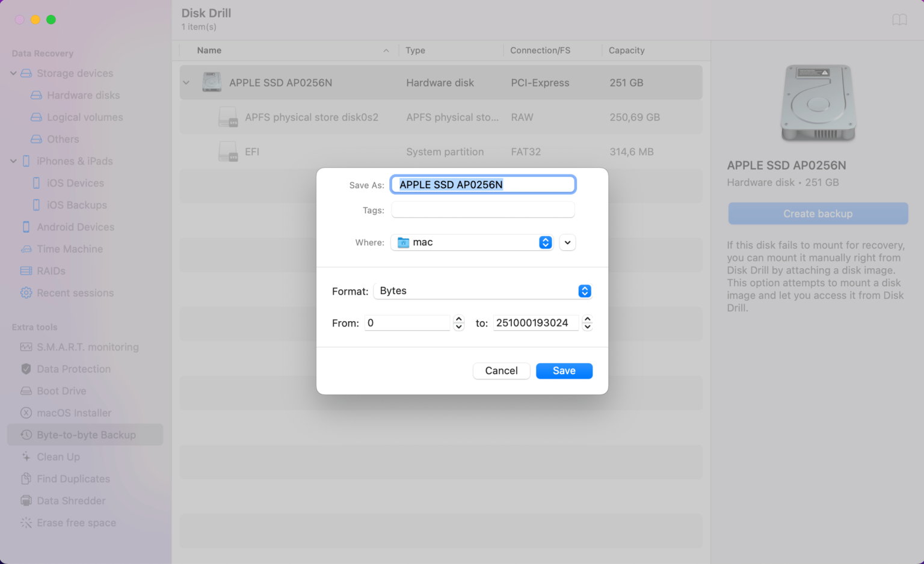Collapse the APPLE SSD AP0256N disk row
This screenshot has height=564, width=924.
coord(186,82)
